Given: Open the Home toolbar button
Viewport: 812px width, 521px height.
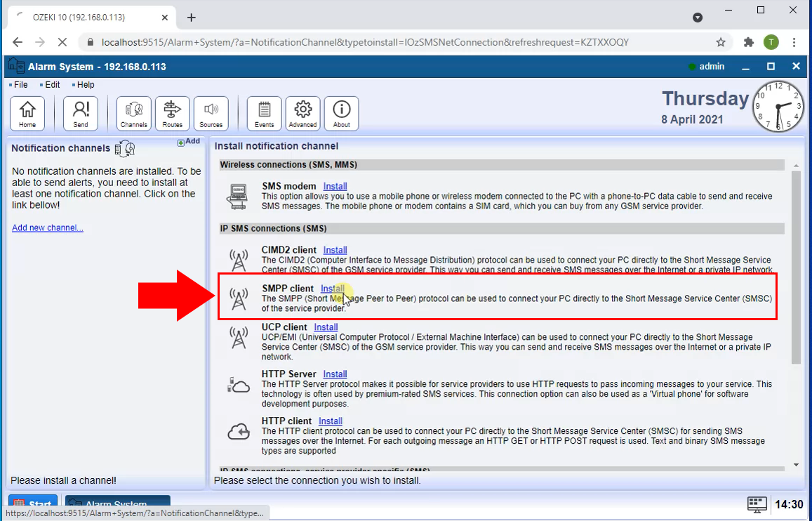Looking at the screenshot, I should click(27, 114).
